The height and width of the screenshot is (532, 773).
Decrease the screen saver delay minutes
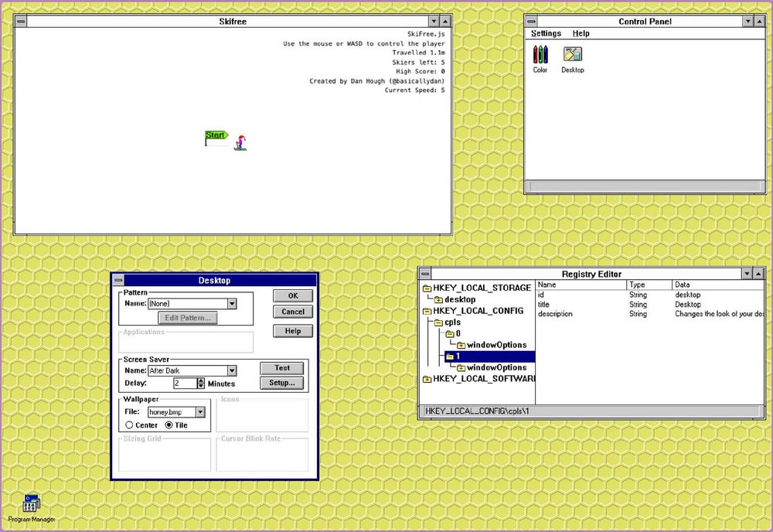pyautogui.click(x=201, y=386)
